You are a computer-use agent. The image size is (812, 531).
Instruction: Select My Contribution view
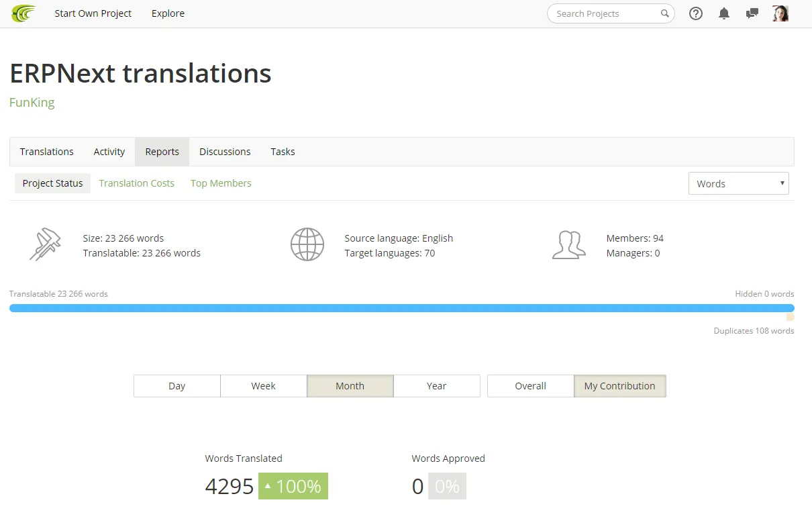pos(620,386)
